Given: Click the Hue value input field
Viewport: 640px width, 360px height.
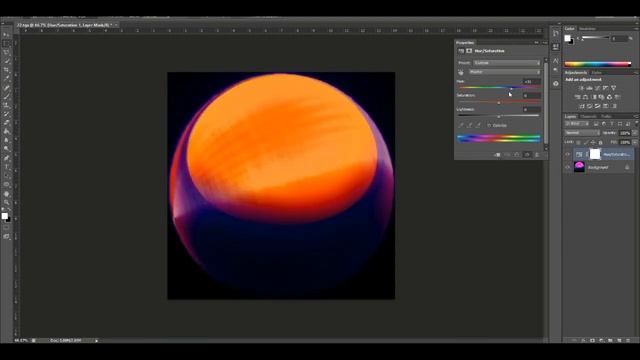Looking at the screenshot, I should pyautogui.click(x=531, y=82).
